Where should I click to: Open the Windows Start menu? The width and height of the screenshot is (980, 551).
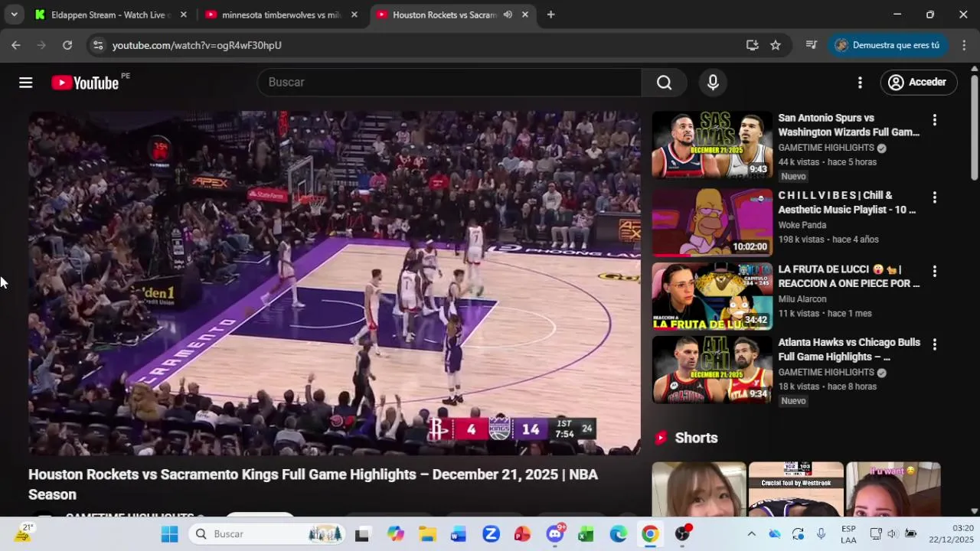(169, 534)
